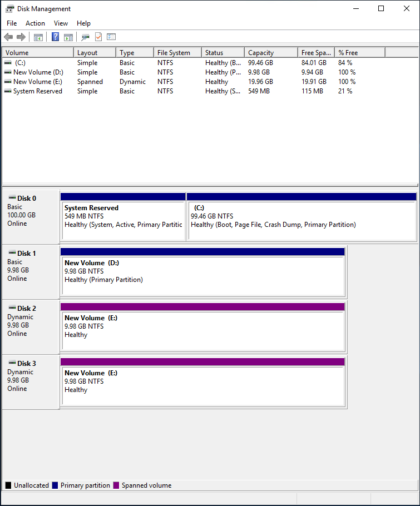This screenshot has width=420, height=506.
Task: Sort by the Layout column header
Action: pyautogui.click(x=95, y=53)
